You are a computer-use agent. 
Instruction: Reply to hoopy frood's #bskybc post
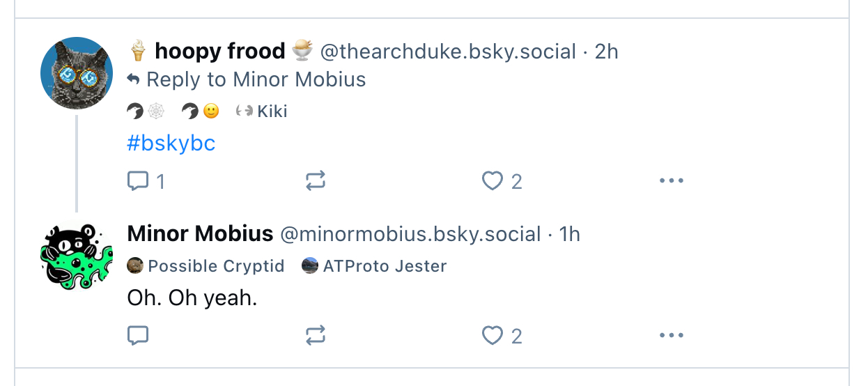(x=138, y=182)
